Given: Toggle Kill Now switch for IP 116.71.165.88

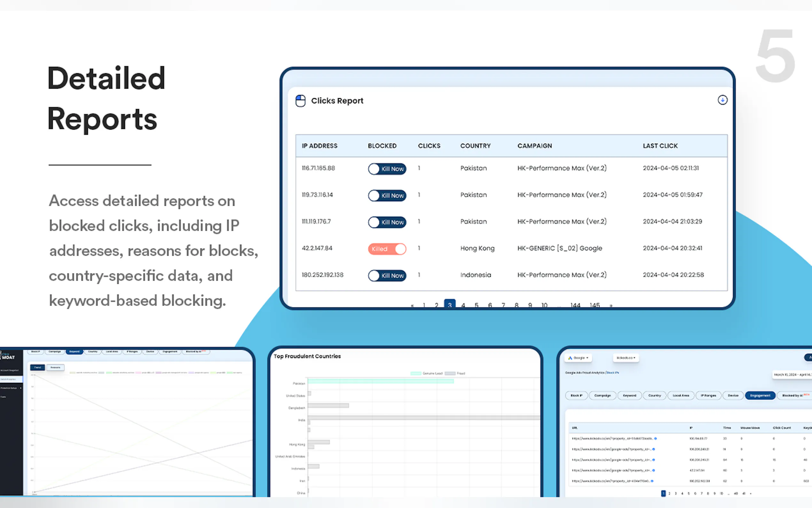Looking at the screenshot, I should click(x=387, y=169).
